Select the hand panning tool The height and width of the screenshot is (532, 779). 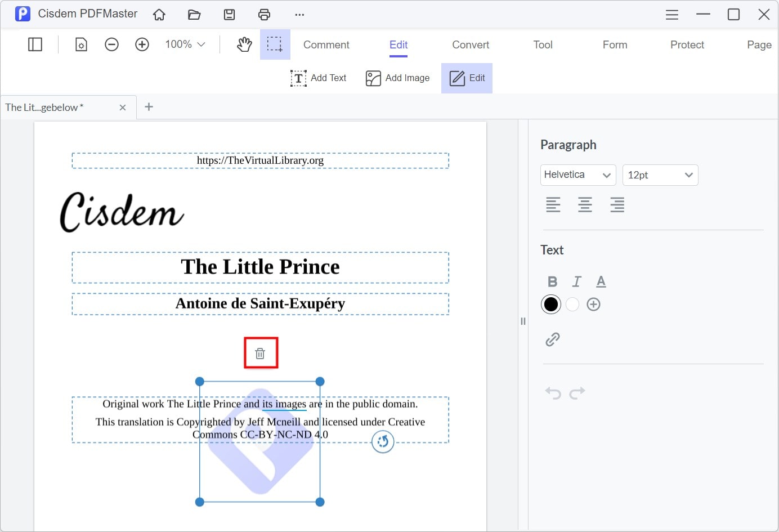[244, 44]
